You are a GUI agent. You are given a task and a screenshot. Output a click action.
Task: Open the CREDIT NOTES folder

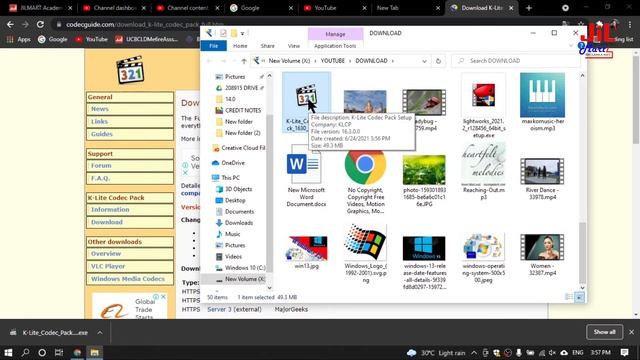point(243,110)
